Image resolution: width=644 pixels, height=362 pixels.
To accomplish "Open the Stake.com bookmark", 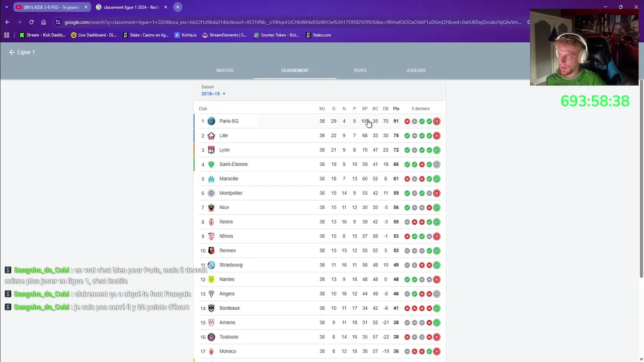I will click(x=318, y=35).
